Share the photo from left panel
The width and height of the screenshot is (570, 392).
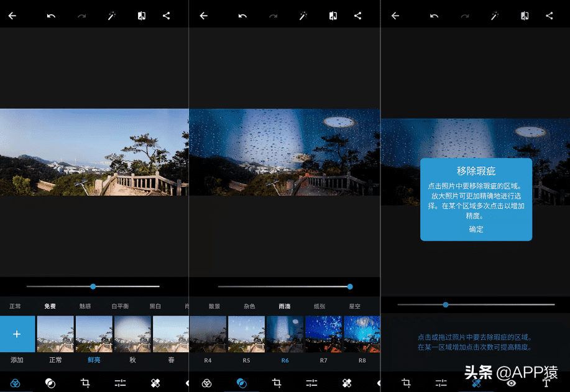click(166, 16)
